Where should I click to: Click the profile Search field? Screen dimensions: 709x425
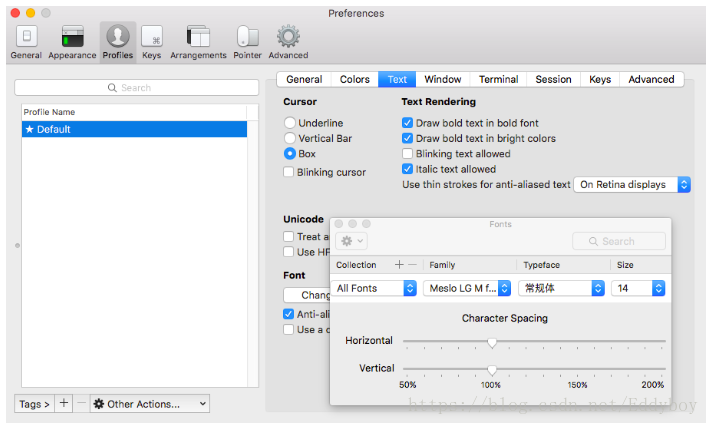click(x=137, y=87)
